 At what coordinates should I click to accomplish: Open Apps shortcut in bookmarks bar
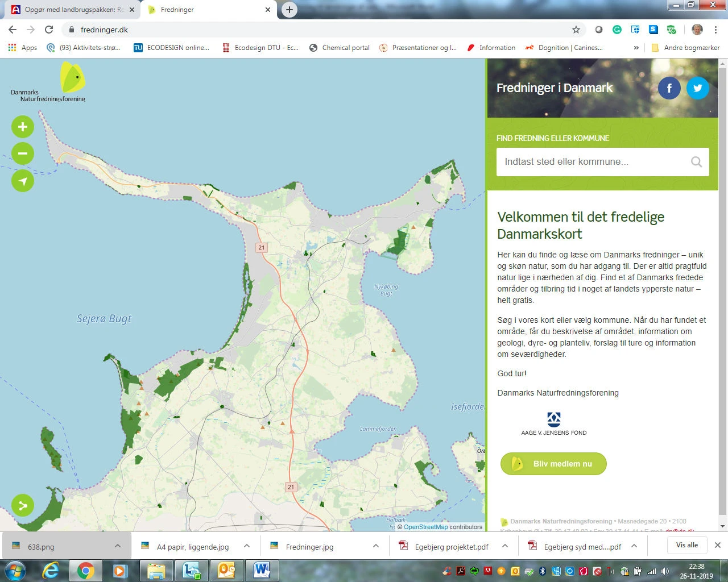23,48
